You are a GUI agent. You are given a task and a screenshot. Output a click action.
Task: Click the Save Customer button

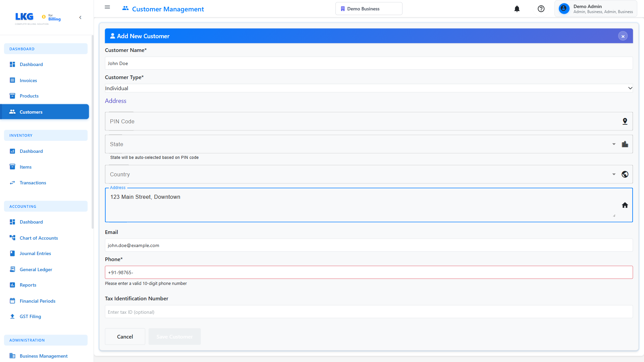coord(174,337)
